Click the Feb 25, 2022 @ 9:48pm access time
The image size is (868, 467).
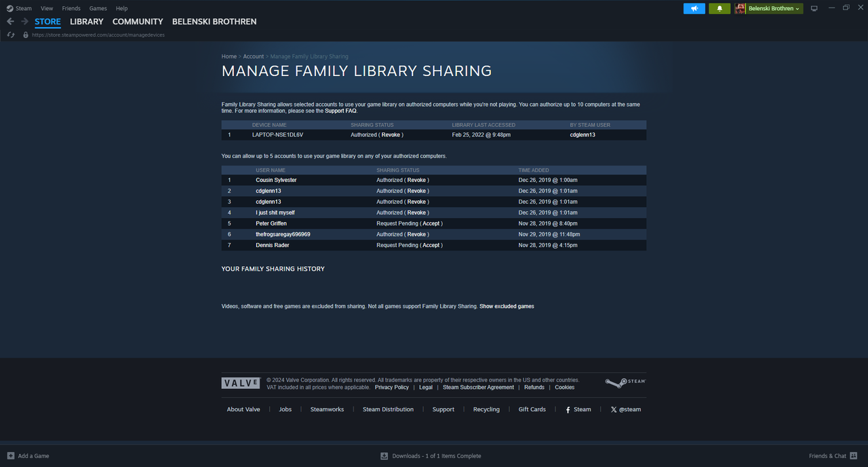pos(481,135)
